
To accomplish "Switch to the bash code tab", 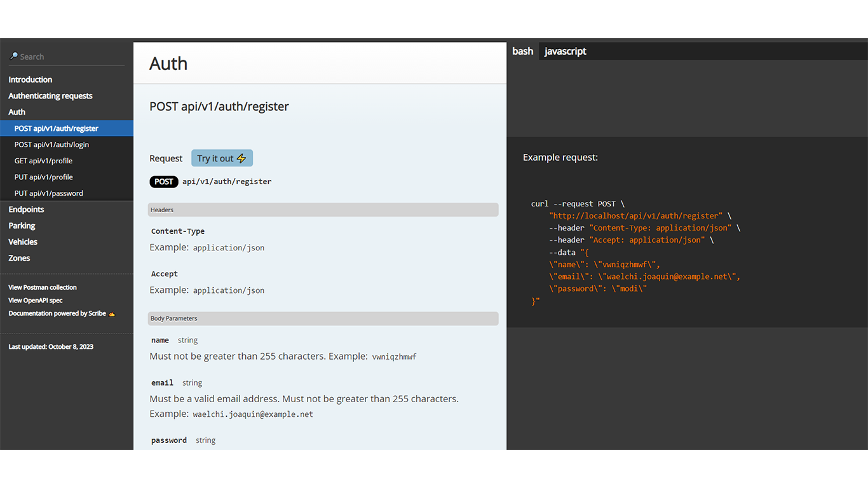I will point(523,51).
